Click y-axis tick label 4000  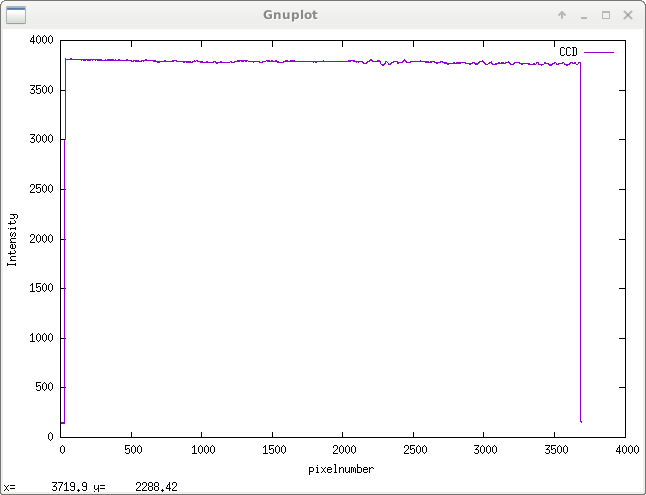pos(42,40)
